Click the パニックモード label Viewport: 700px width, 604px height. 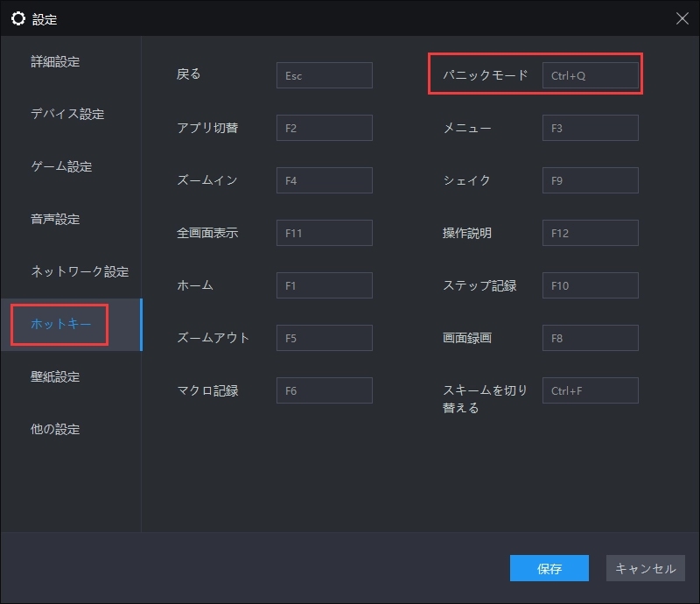click(486, 75)
